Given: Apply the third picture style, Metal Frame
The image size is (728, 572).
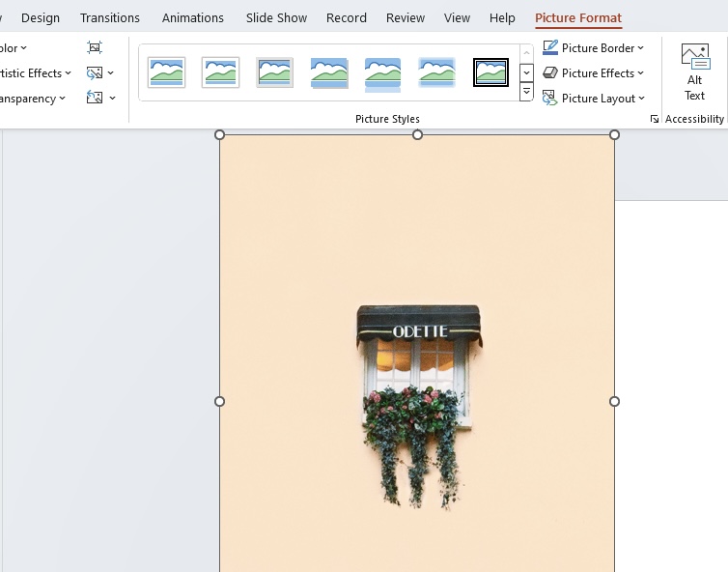Looking at the screenshot, I should coord(275,72).
